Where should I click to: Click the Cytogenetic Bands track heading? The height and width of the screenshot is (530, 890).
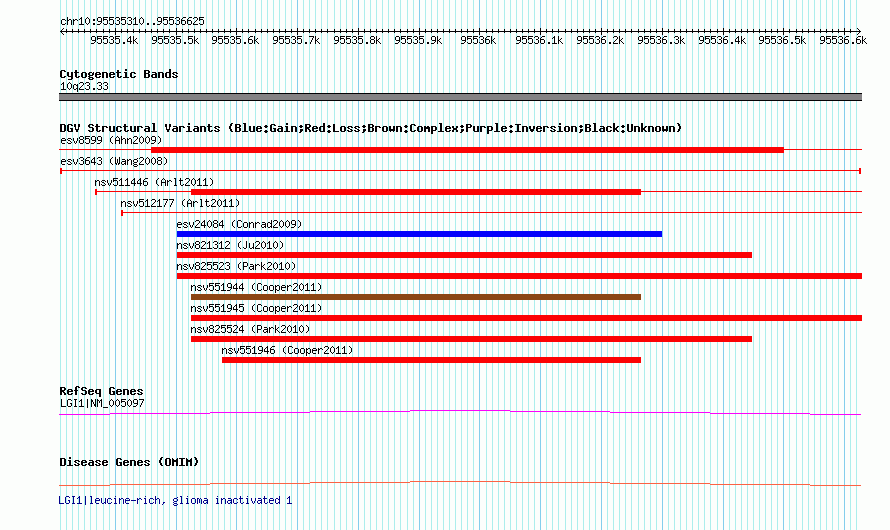119,74
